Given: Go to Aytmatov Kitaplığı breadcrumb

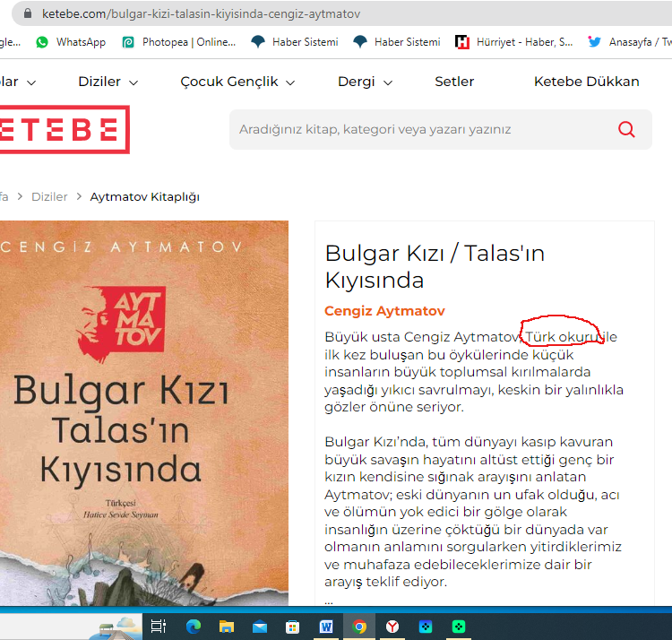Looking at the screenshot, I should point(145,197).
